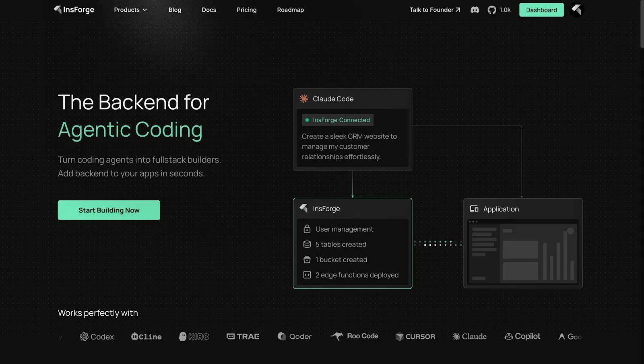644x364 pixels.
Task: Click the circular logo icon at top right
Action: coord(576,10)
